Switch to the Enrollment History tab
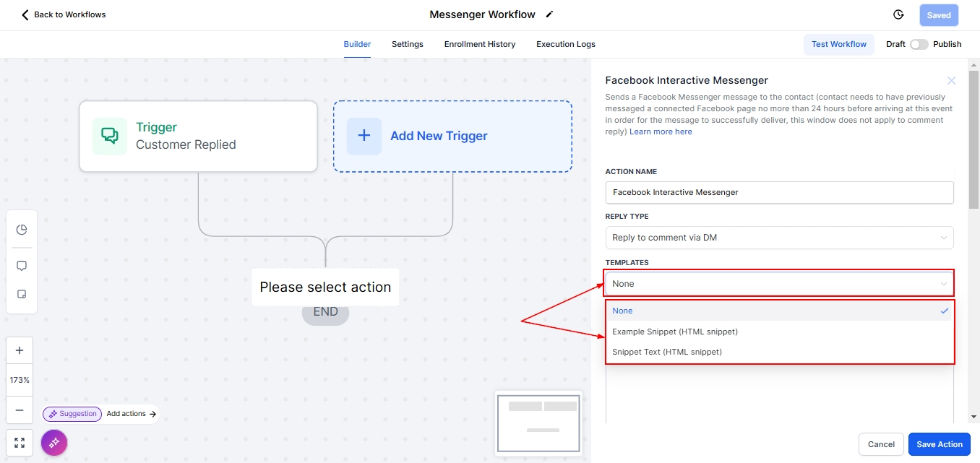Viewport: 980px width, 463px height. click(x=480, y=44)
